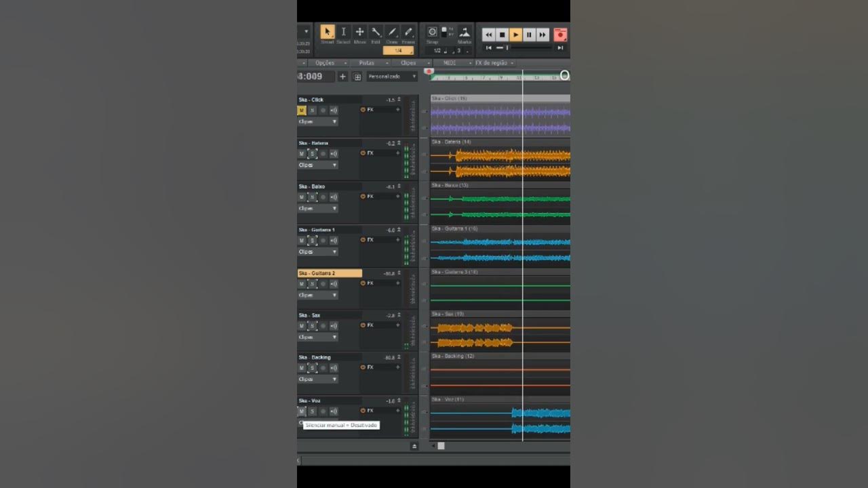This screenshot has height=488, width=868.
Task: Solo the Ska - Sax track
Action: (312, 326)
